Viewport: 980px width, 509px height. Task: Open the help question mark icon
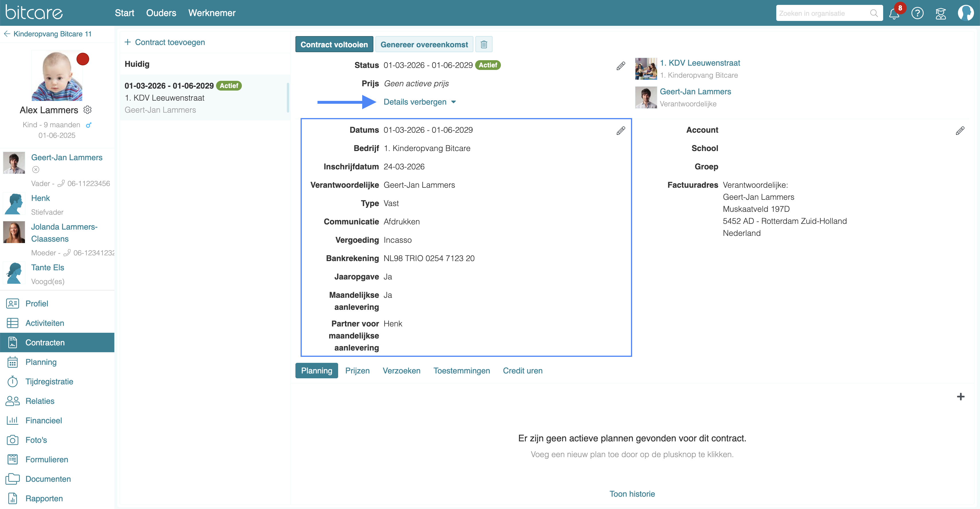917,14
